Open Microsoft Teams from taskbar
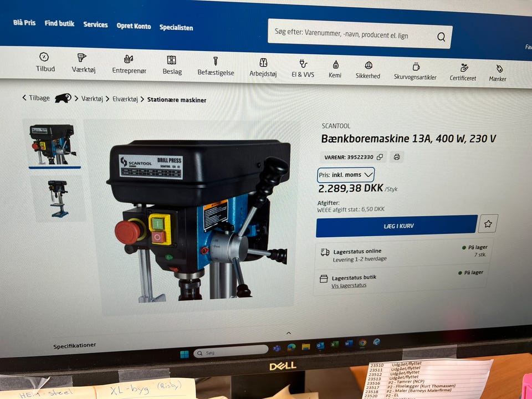Viewport: 532px width, 399px height. coord(277,348)
